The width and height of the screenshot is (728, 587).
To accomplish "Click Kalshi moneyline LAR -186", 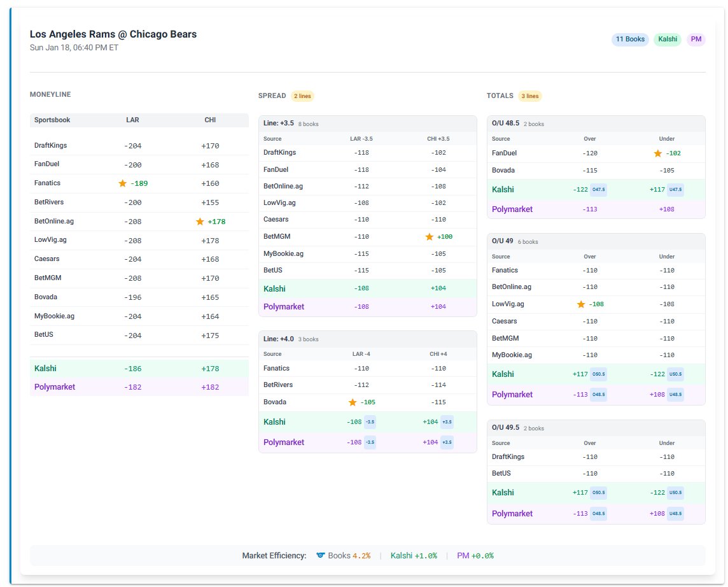I will 133,369.
